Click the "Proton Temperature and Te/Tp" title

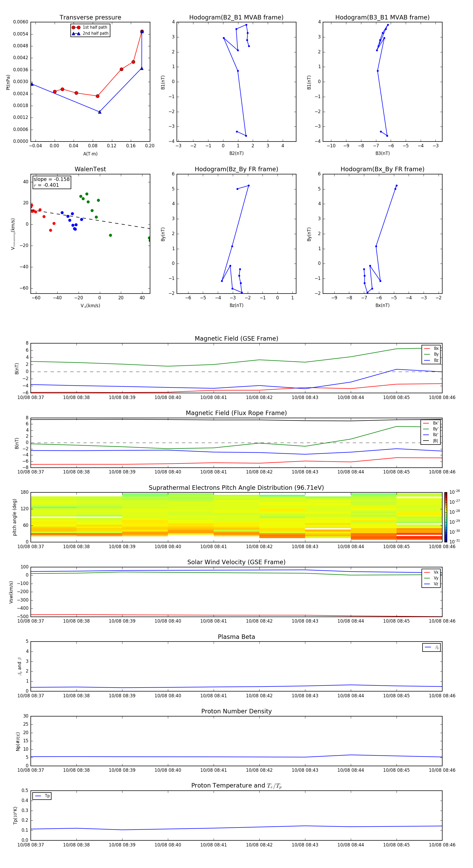pos(236,786)
